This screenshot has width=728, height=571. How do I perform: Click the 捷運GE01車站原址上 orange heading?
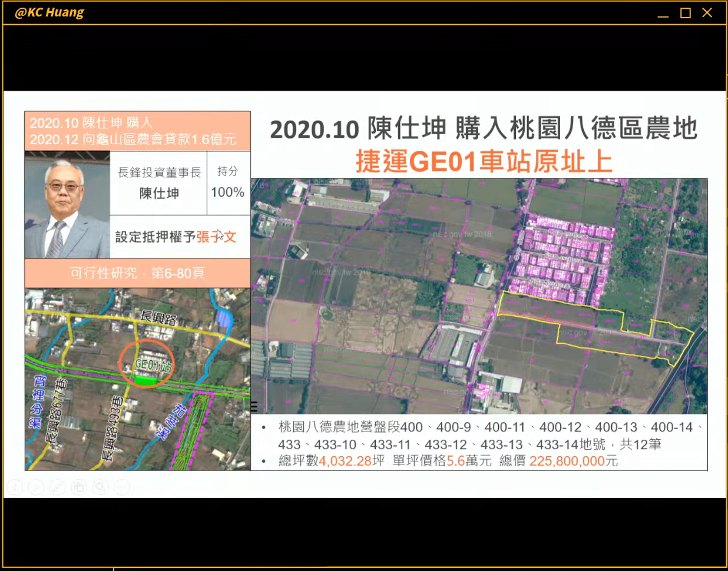tap(484, 161)
